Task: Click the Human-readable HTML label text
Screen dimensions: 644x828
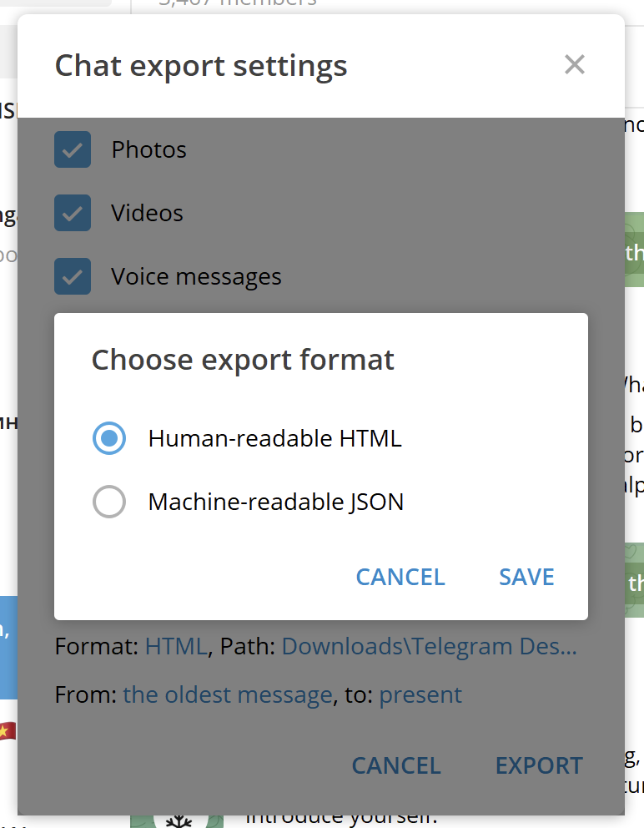Action: coord(274,438)
